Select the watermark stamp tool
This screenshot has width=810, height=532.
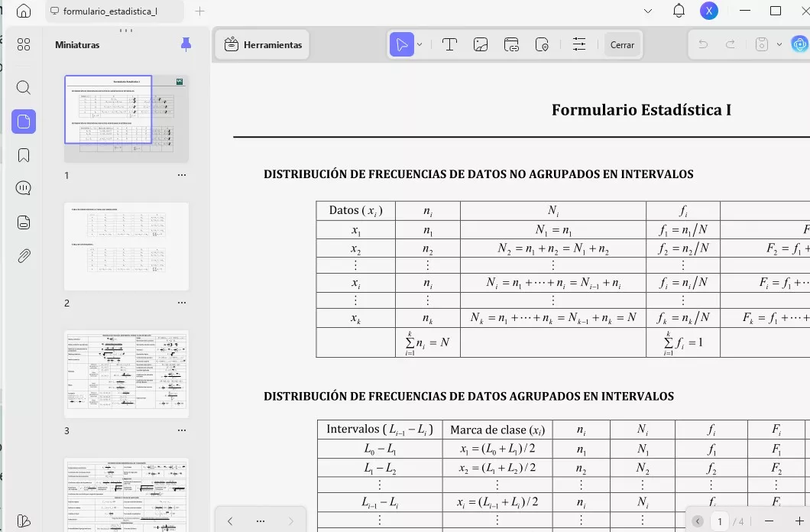542,44
